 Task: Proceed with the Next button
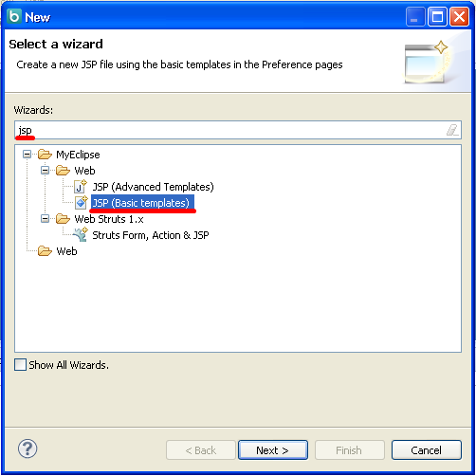click(273, 450)
